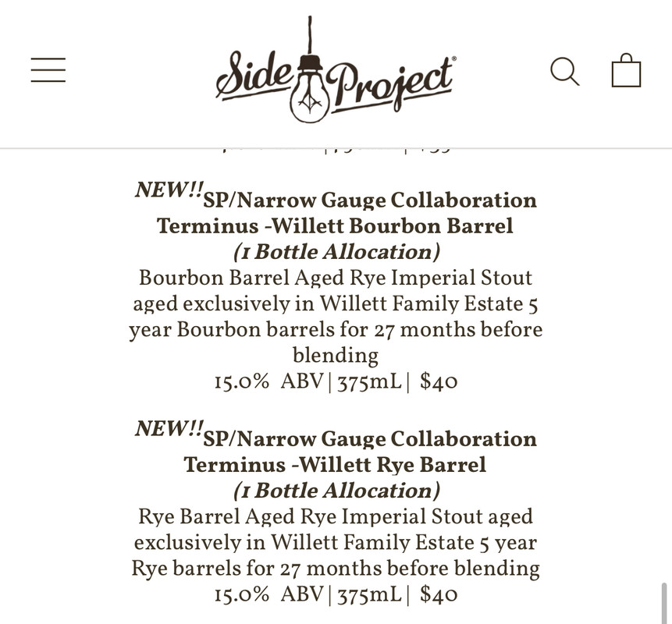Click the search magnifying glass icon
This screenshot has width=672, height=624.
[x=565, y=72]
